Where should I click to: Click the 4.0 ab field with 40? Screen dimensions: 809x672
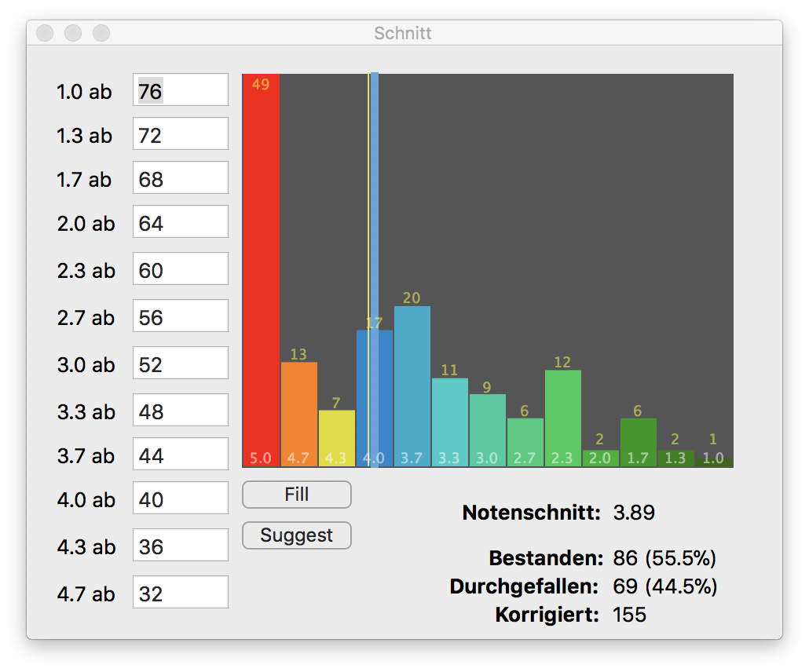point(181,498)
